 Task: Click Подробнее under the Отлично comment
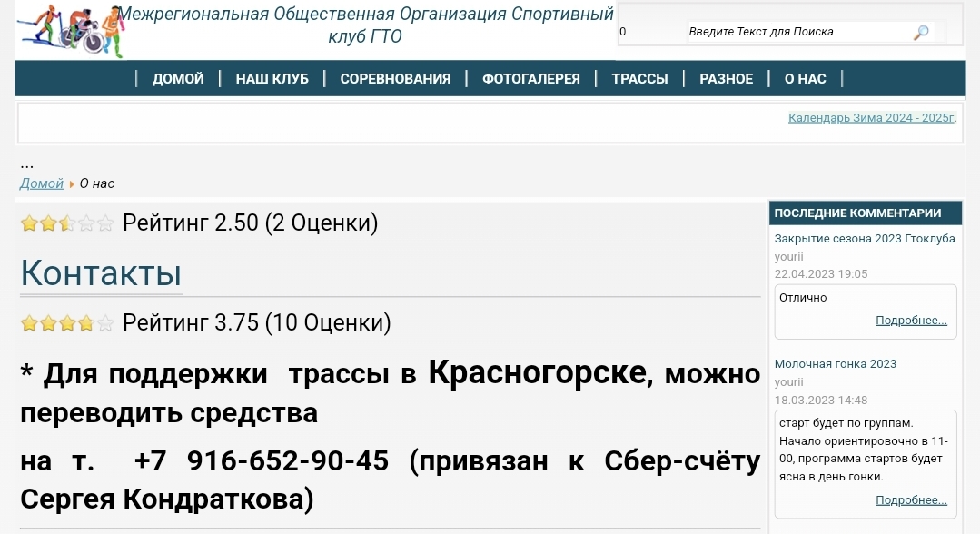click(x=911, y=321)
